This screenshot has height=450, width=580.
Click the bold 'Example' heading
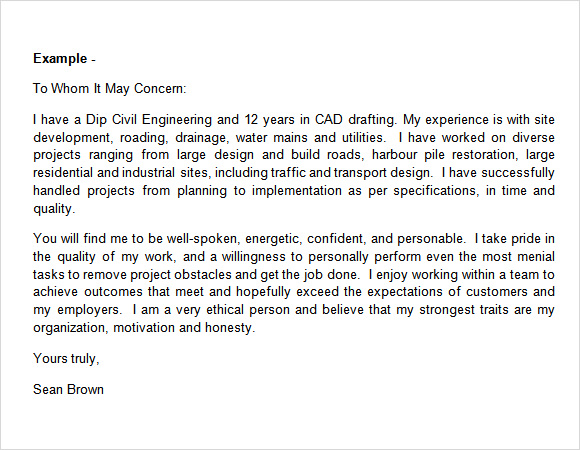(x=60, y=59)
